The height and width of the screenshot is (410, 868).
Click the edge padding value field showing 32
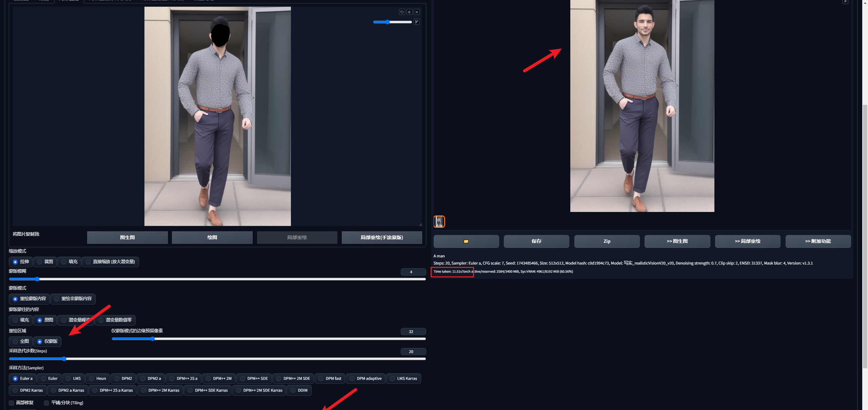point(413,332)
